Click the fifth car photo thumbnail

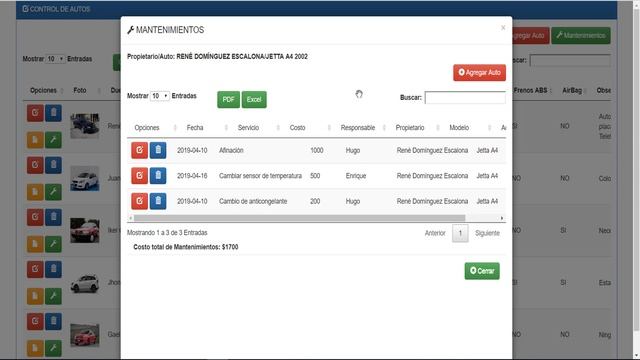(x=84, y=335)
